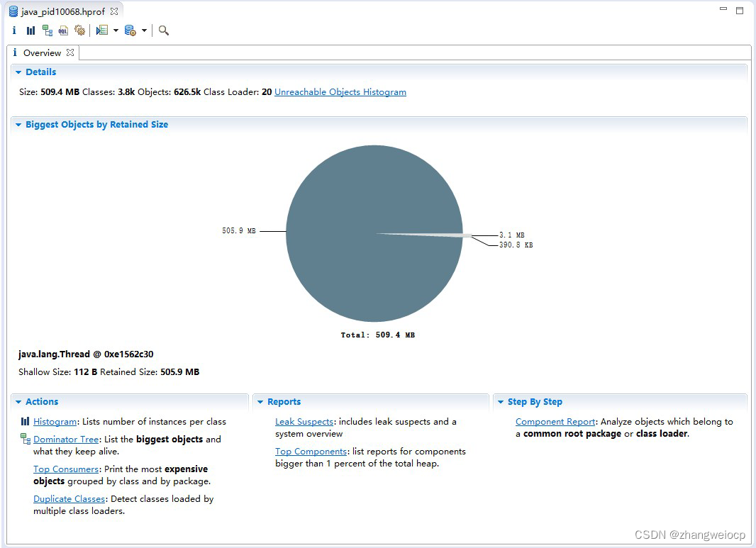Open the Top Consumers link
The image size is (756, 548).
pyautogui.click(x=66, y=469)
